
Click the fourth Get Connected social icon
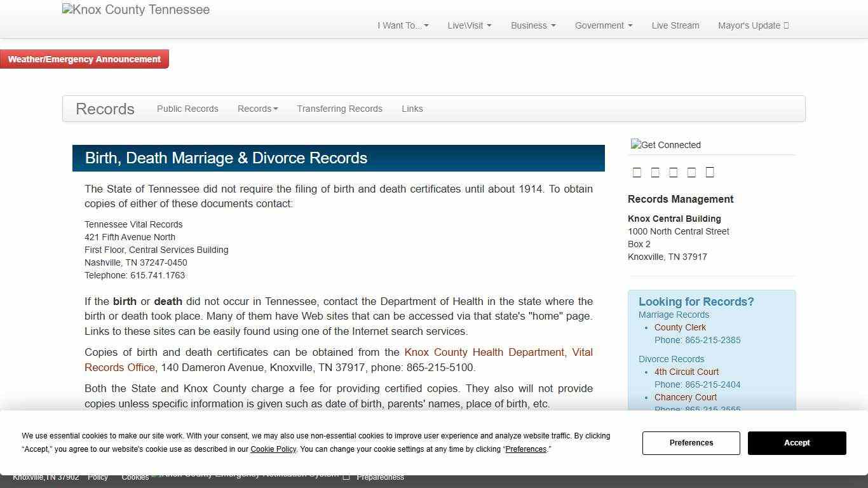pos(692,172)
